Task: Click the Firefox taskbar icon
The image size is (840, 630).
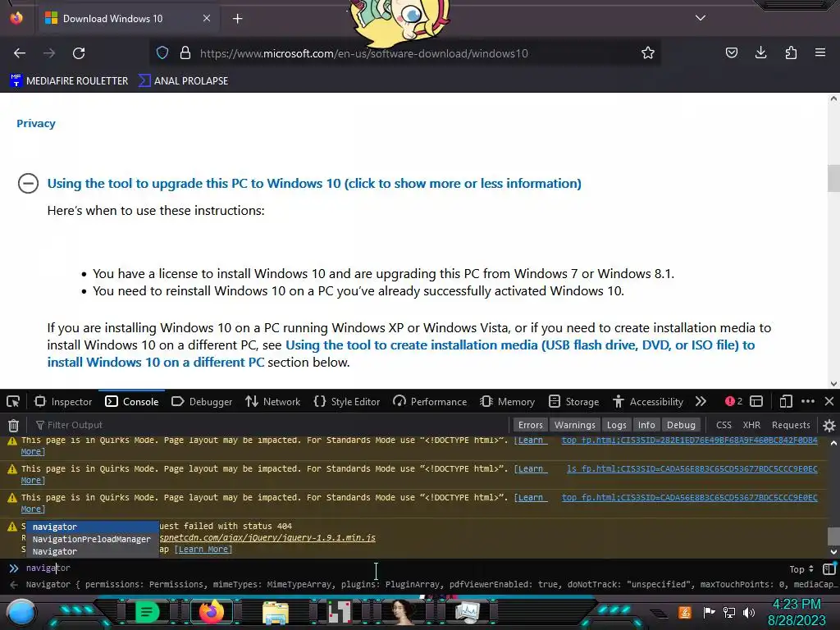Action: (211, 612)
